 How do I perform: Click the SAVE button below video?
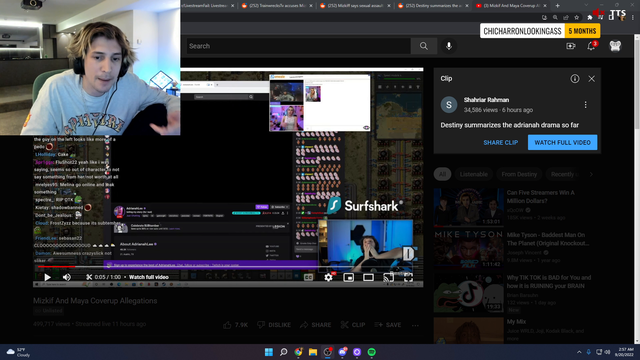388,325
